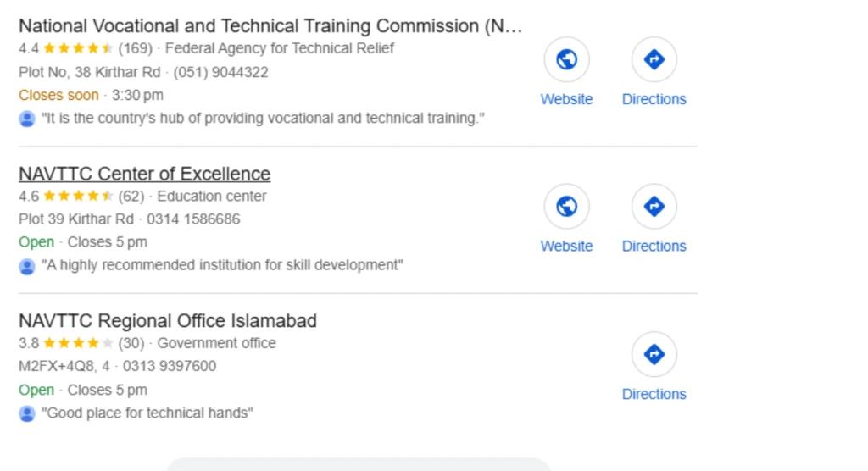Image resolution: width=868 pixels, height=471 pixels.
Task: Click "Website" label for Center of Excellence
Action: tap(566, 247)
